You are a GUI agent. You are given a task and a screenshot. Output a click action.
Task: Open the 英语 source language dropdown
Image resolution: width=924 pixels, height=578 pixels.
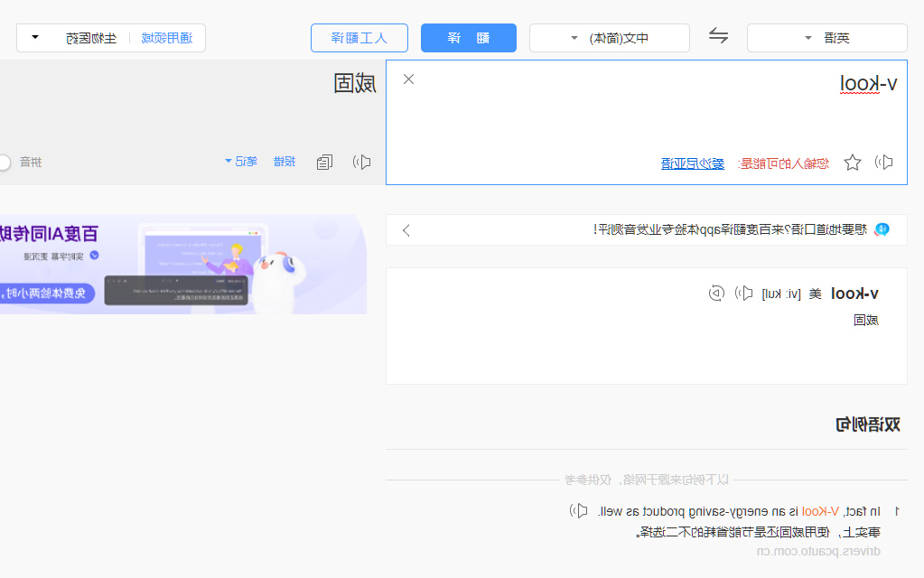click(x=826, y=38)
